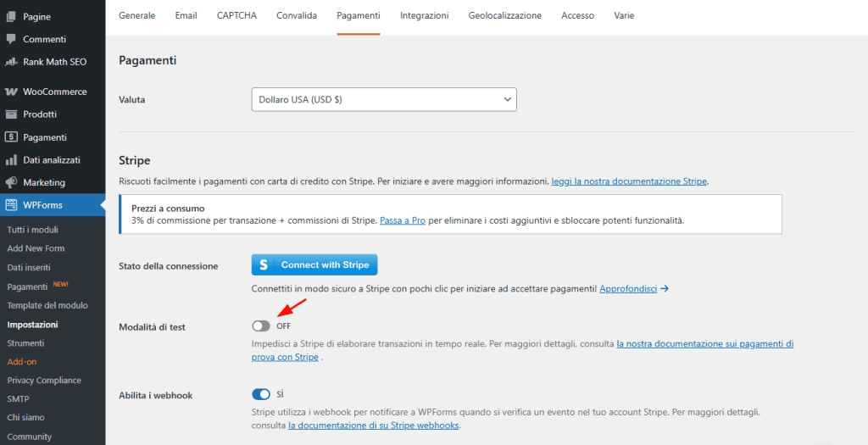This screenshot has height=445, width=868.
Task: Switch to the Email tab
Action: [x=186, y=15]
